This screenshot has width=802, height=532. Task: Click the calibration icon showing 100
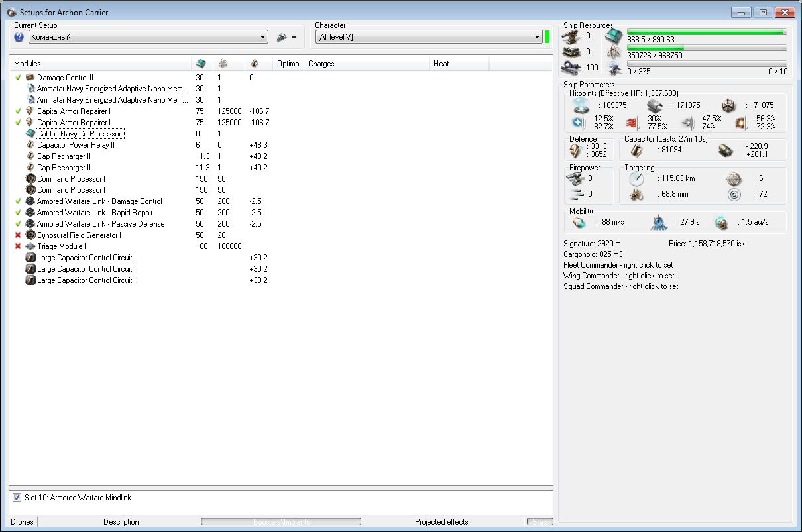[570, 67]
